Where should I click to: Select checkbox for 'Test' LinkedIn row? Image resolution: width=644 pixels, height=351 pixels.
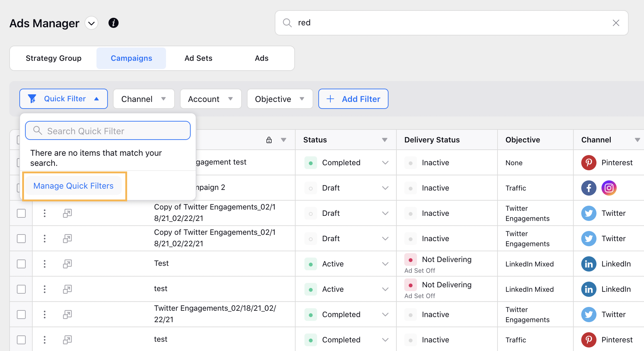click(21, 264)
